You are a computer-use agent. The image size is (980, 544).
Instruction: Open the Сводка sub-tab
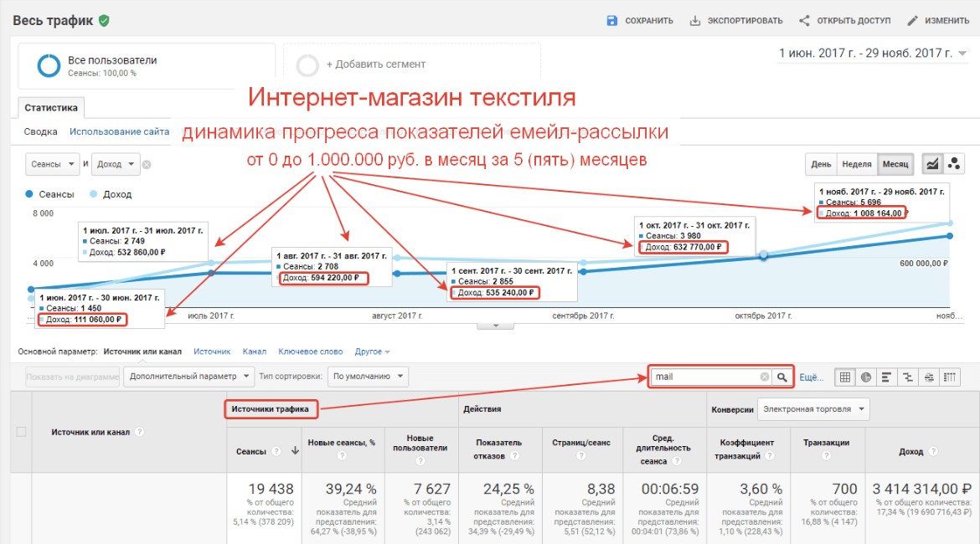click(x=41, y=131)
